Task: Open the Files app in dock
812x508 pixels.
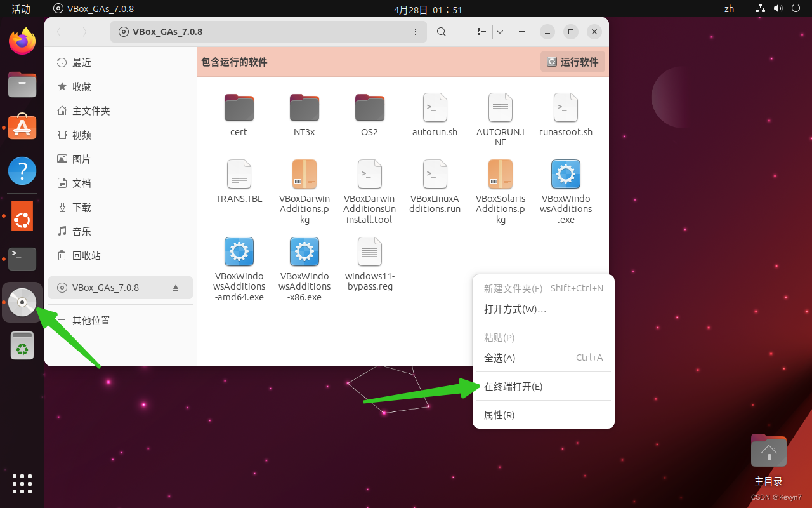Action: (22, 84)
